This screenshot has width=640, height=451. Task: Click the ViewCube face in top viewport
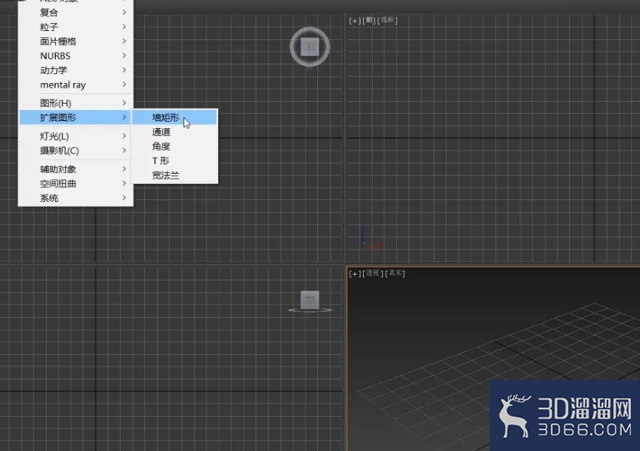click(310, 47)
